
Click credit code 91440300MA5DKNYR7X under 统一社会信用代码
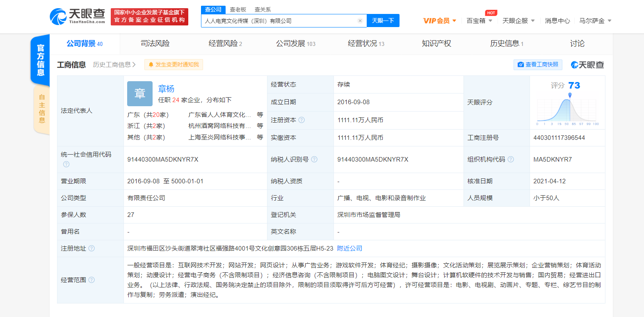pos(163,160)
